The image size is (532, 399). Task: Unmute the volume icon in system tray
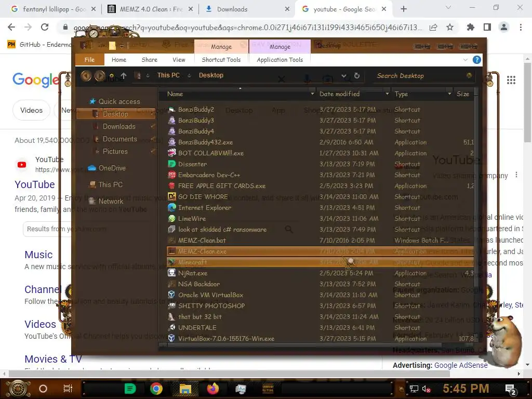tap(425, 389)
